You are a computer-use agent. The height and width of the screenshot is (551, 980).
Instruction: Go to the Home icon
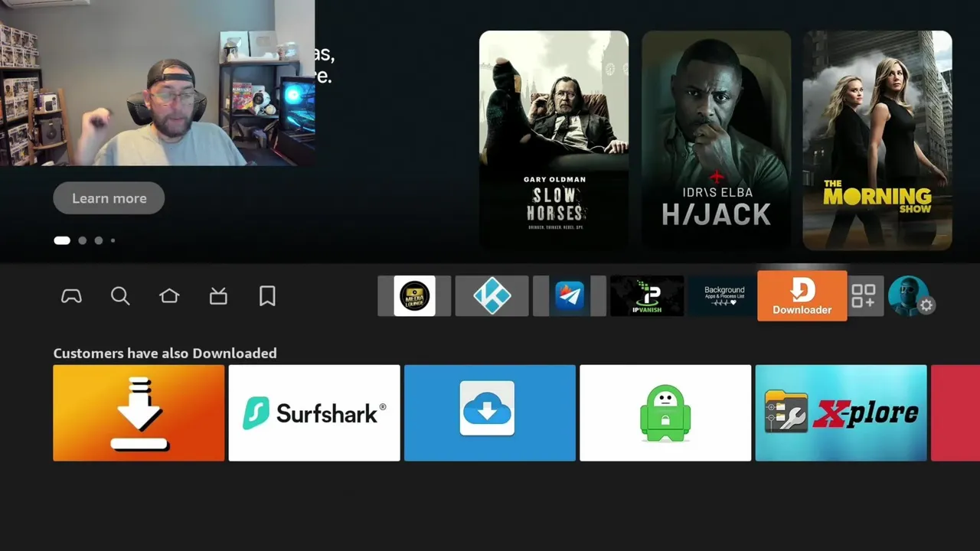169,296
